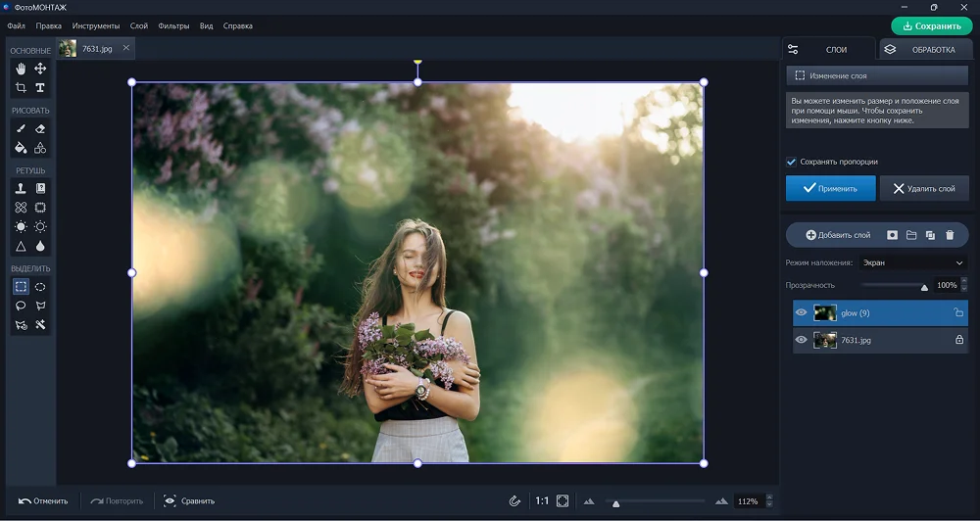This screenshot has width=980, height=521.
Task: Toggle the lock on 7631.jpg layer
Action: point(958,340)
